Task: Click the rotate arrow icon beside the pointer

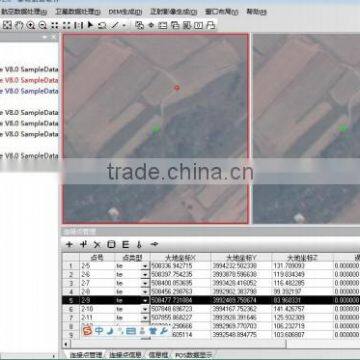Action: tap(102, 25)
